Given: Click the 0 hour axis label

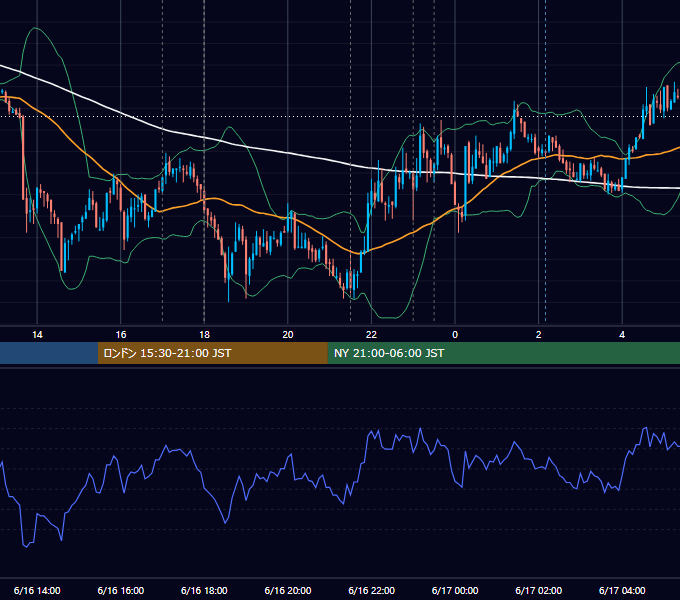Looking at the screenshot, I should [455, 335].
